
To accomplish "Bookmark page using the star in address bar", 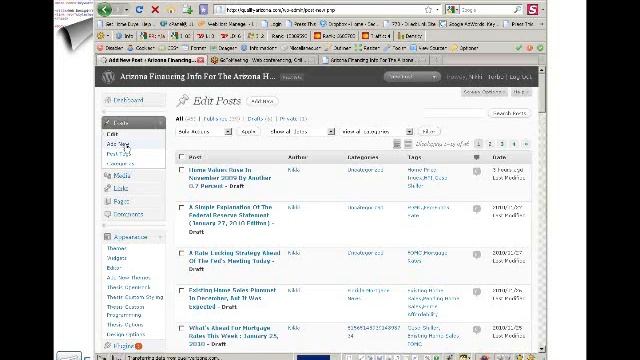I will coord(428,9).
